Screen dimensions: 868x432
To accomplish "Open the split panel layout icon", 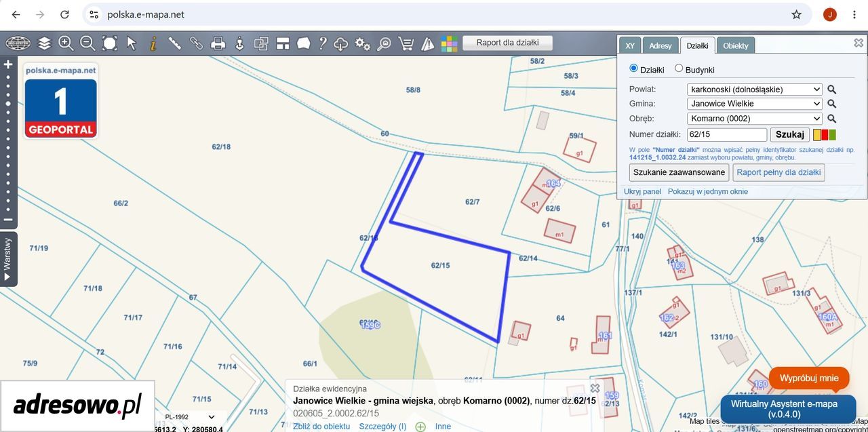I will click(283, 43).
